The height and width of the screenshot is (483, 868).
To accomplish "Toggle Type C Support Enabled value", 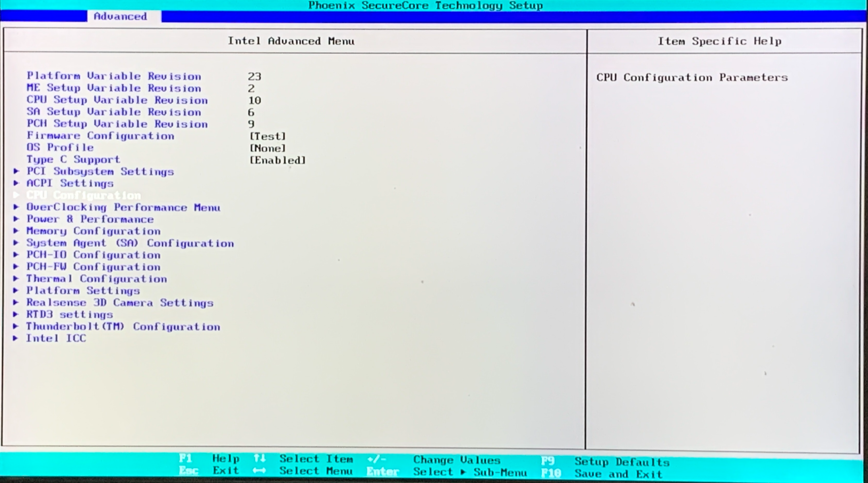I will click(x=277, y=160).
